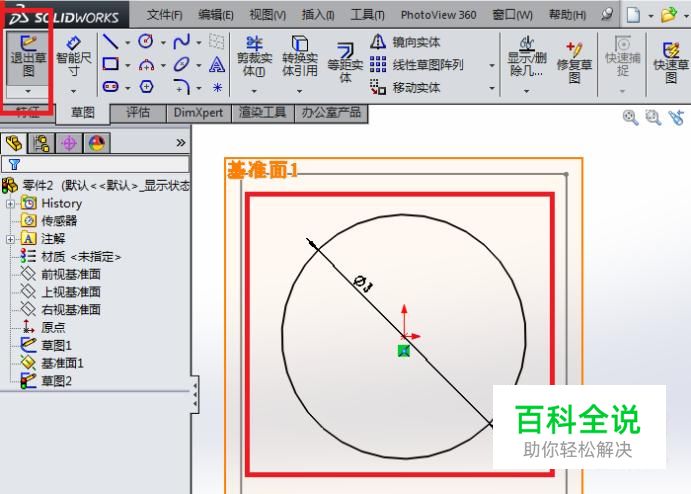Viewport: 691px width, 494px height.
Task: Expand the History tree node
Action: [x=10, y=204]
